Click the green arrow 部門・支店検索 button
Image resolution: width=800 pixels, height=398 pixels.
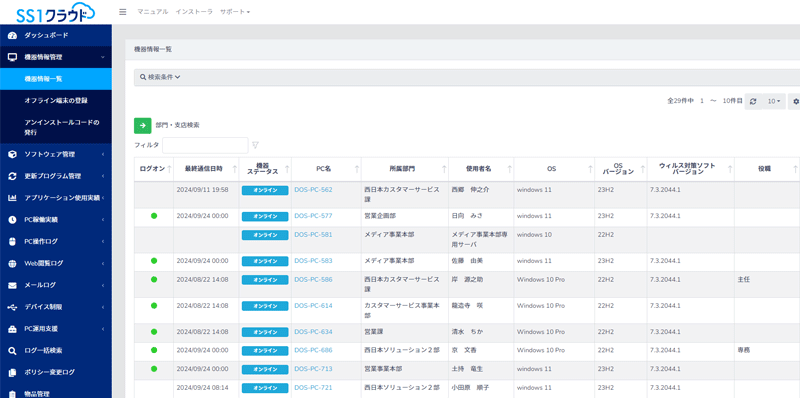tap(143, 125)
